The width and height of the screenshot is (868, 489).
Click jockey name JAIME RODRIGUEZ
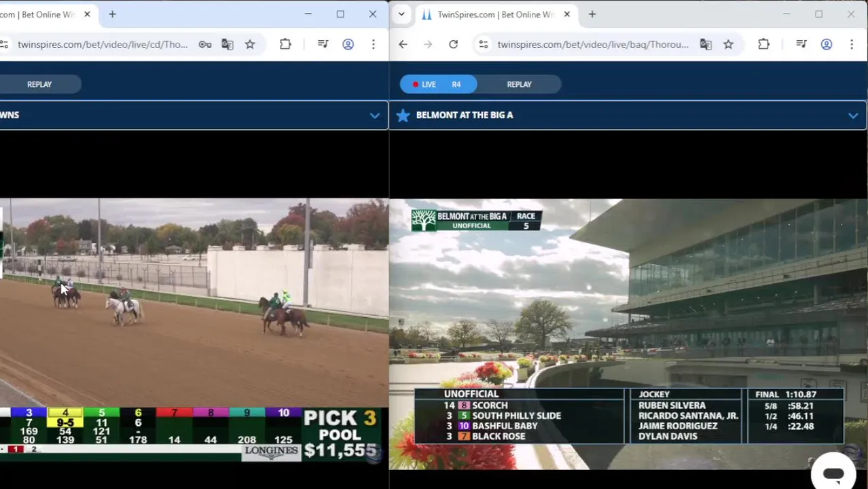(678, 426)
